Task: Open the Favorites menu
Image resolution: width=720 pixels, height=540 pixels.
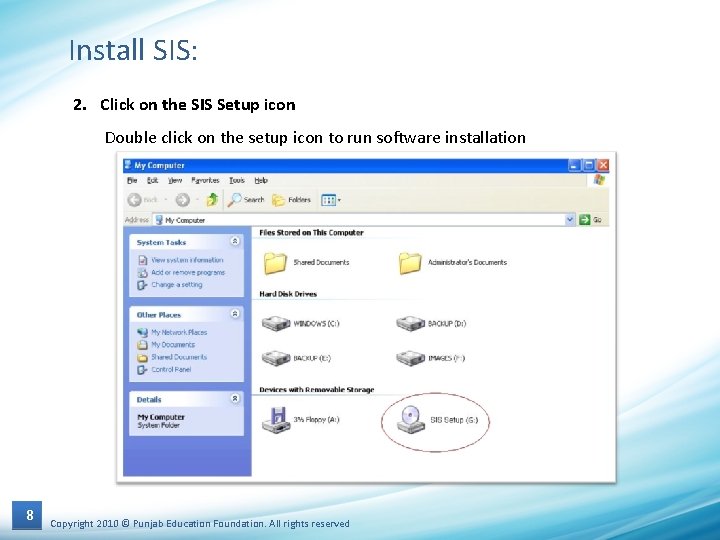Action: click(205, 180)
